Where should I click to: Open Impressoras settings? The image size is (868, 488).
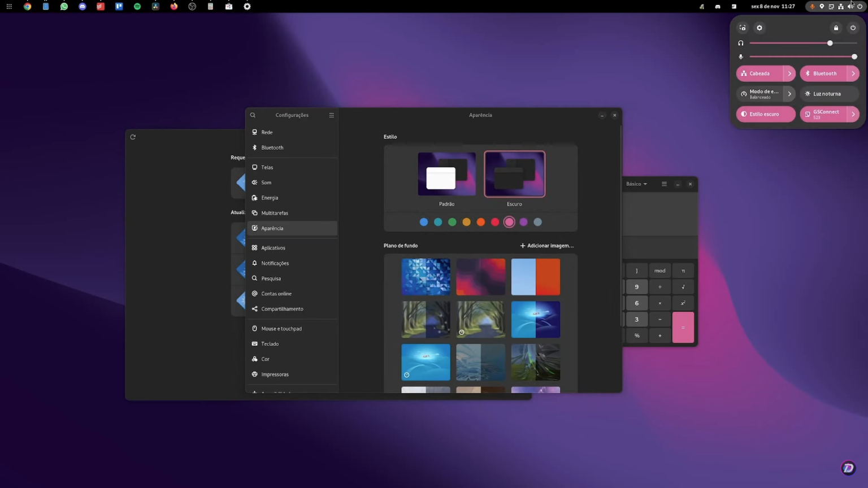tap(275, 374)
